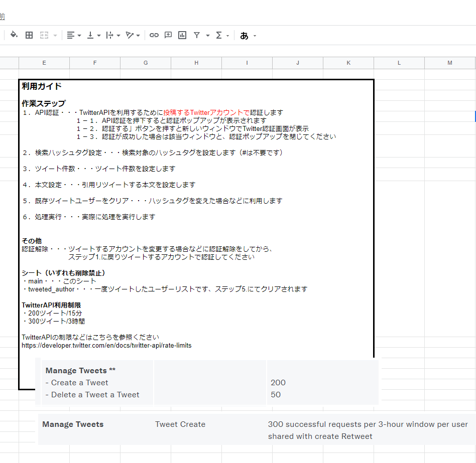This screenshot has height=463, width=476.
Task: Click the tweeted_author sheet description line
Action: coord(165,289)
